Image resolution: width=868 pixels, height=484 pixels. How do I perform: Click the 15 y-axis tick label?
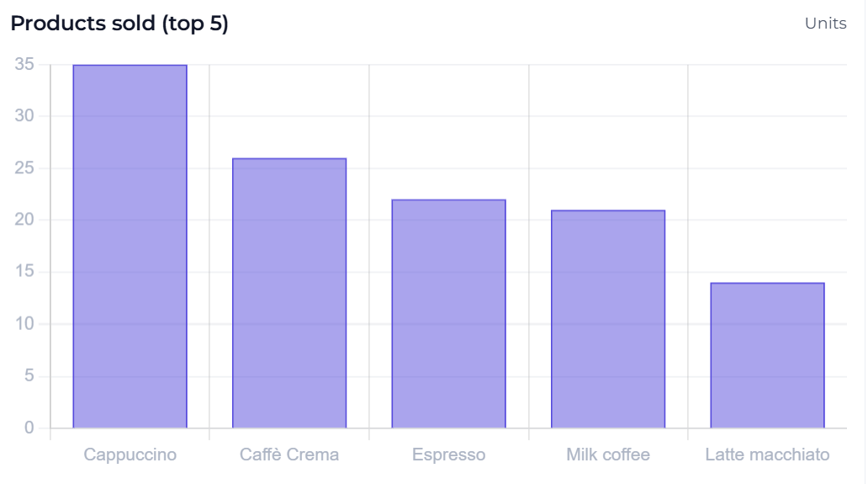click(x=24, y=272)
